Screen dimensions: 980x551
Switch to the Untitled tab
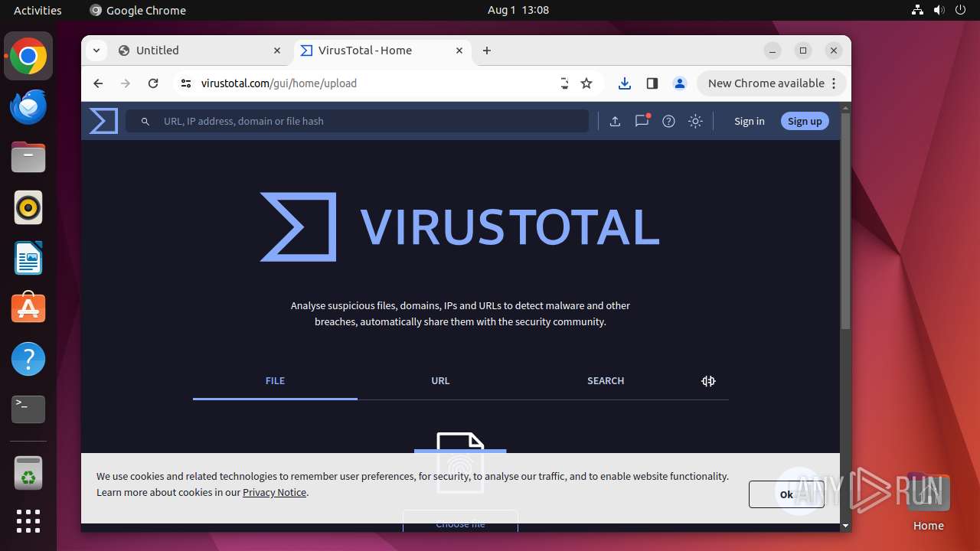pos(200,51)
